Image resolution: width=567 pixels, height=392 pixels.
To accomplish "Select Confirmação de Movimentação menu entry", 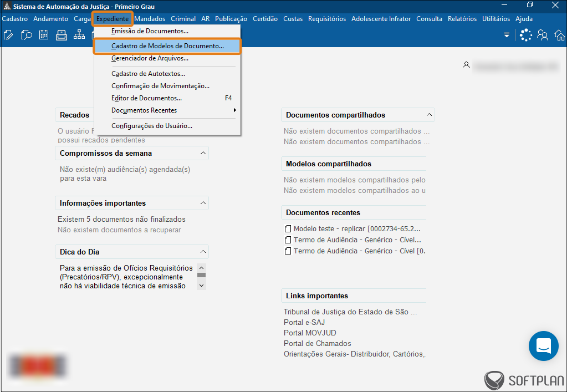I will pyautogui.click(x=167, y=86).
